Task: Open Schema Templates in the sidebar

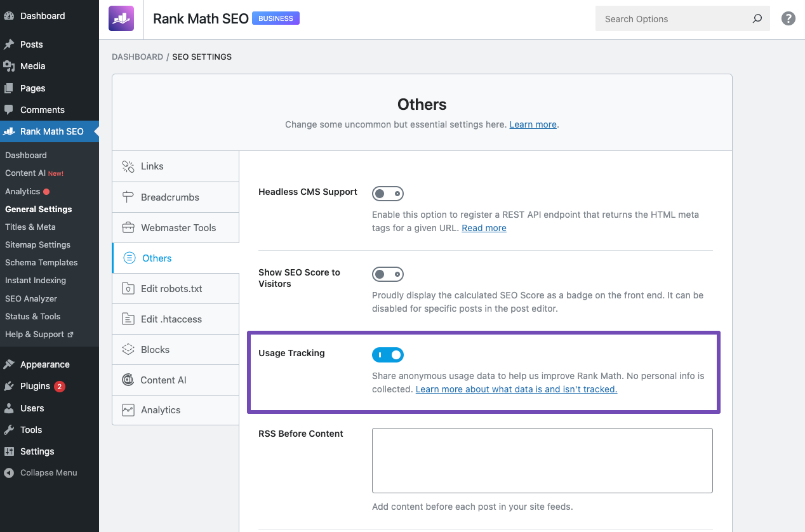Action: (x=41, y=262)
